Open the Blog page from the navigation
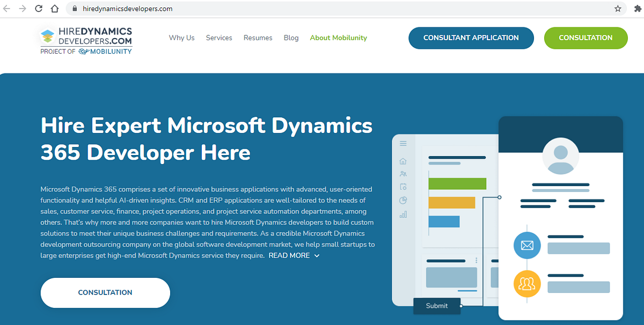Viewport: 644px width, 325px height. [x=291, y=38]
